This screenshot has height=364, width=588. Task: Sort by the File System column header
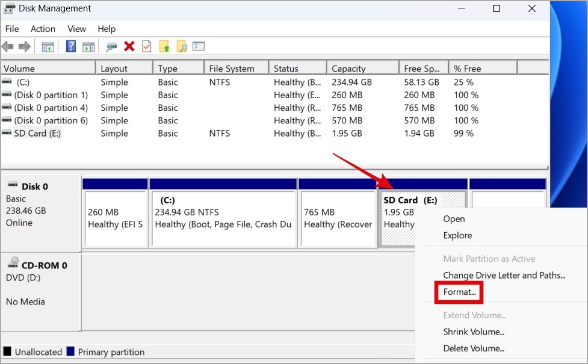[x=237, y=68]
